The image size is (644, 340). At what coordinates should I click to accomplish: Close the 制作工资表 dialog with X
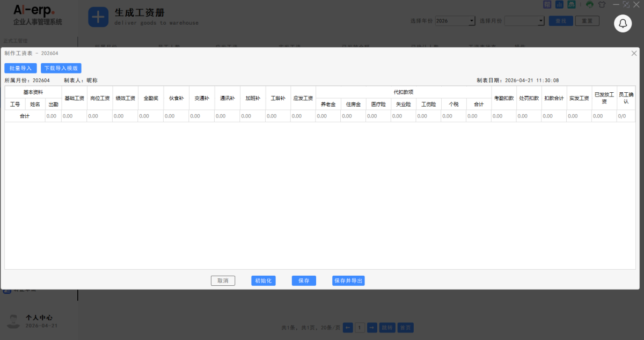(x=634, y=53)
